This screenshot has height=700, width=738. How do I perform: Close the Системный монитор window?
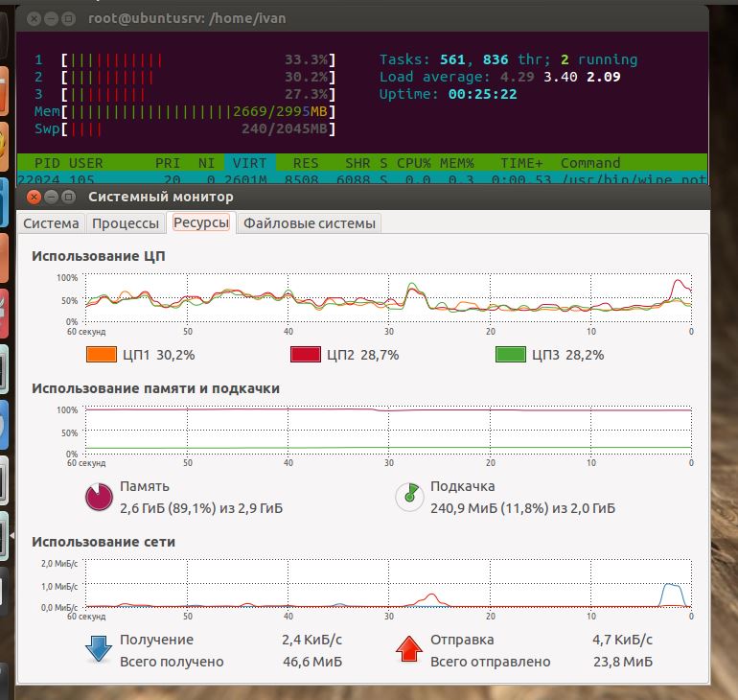coord(35,197)
